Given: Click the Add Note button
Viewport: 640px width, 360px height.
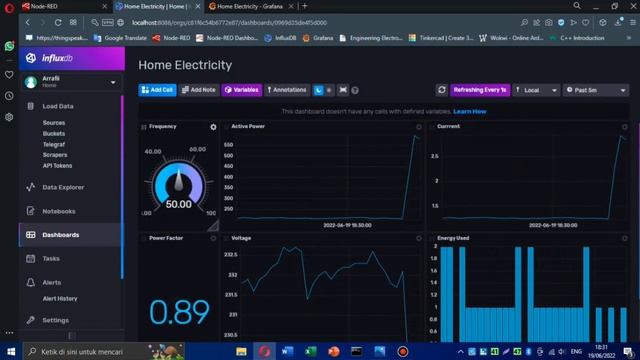Looking at the screenshot, I should [x=199, y=90].
